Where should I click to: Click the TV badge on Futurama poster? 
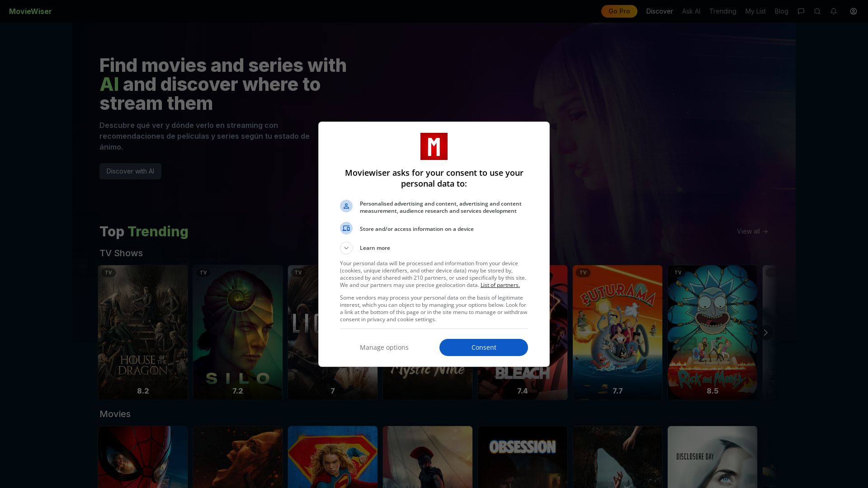click(x=583, y=272)
